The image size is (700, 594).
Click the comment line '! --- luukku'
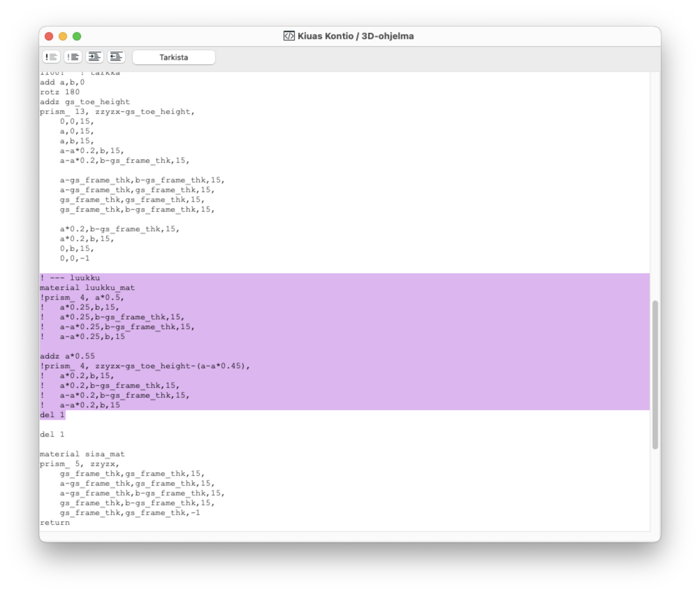point(70,278)
